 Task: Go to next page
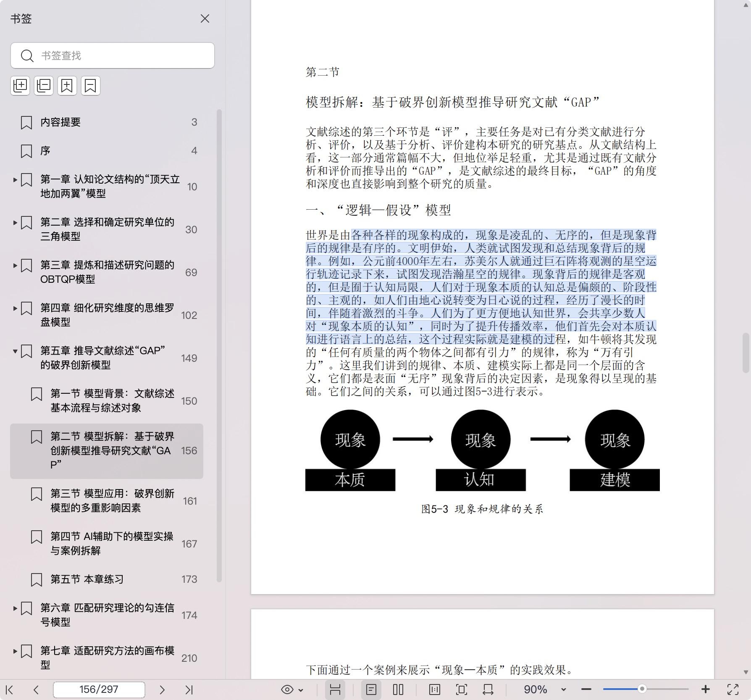coord(162,689)
